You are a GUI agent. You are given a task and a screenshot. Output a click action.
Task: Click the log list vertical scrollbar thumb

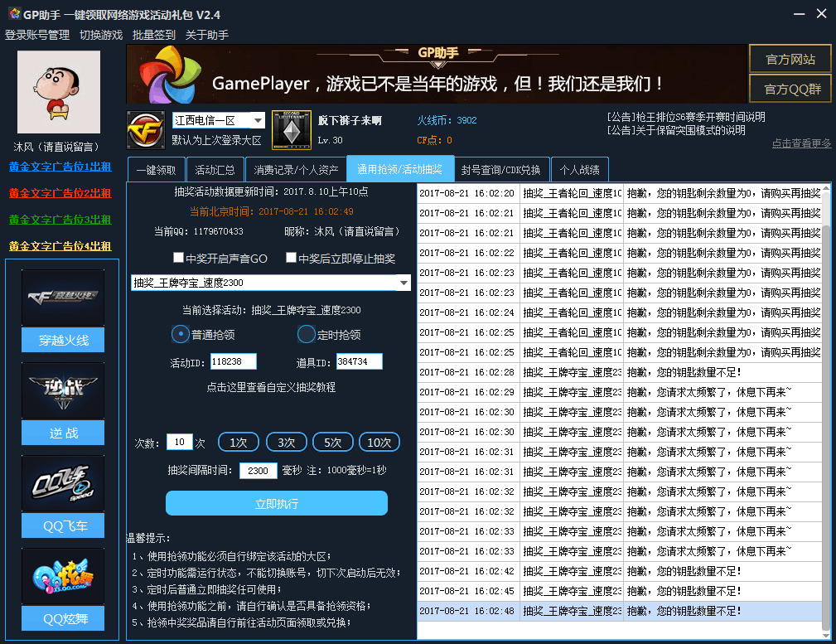tap(826, 427)
